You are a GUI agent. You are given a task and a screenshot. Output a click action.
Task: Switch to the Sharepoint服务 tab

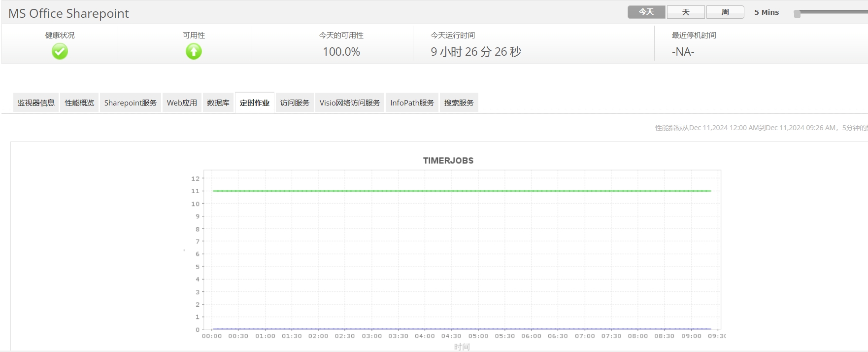pos(130,103)
